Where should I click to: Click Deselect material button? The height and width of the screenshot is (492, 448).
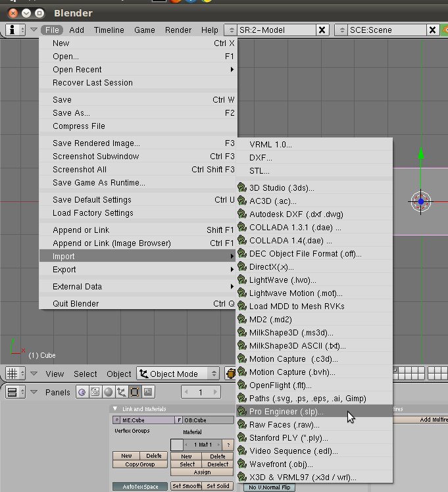coord(218,464)
